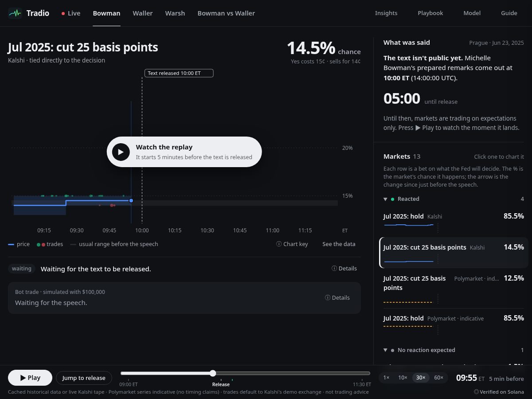
Task: Set playback speed to 60×
Action: (x=438, y=378)
